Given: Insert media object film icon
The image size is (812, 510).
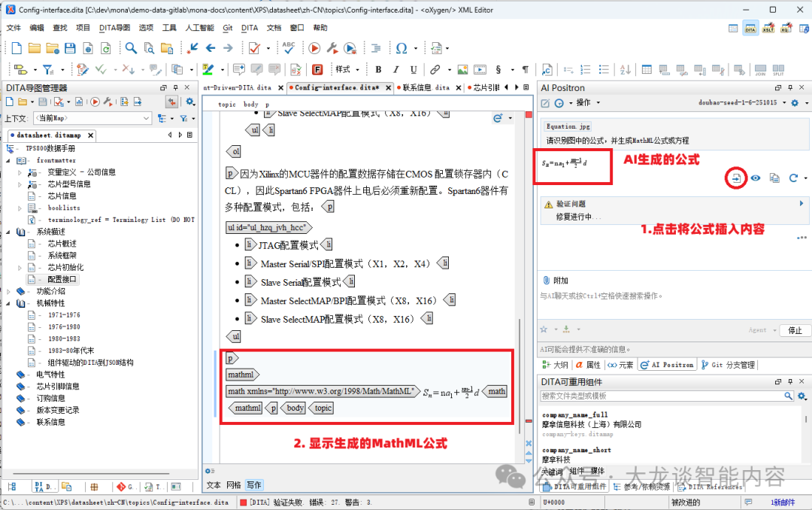Looking at the screenshot, I should 480,69.
